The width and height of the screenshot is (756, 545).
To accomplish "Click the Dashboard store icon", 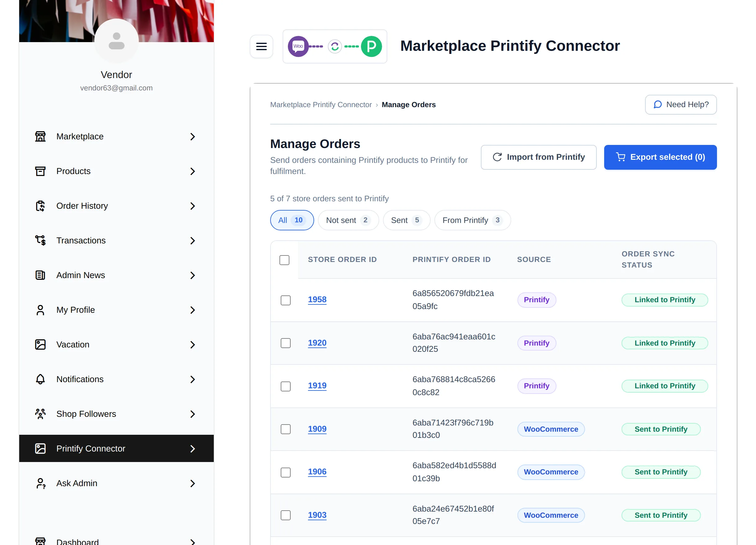I will 40,541.
